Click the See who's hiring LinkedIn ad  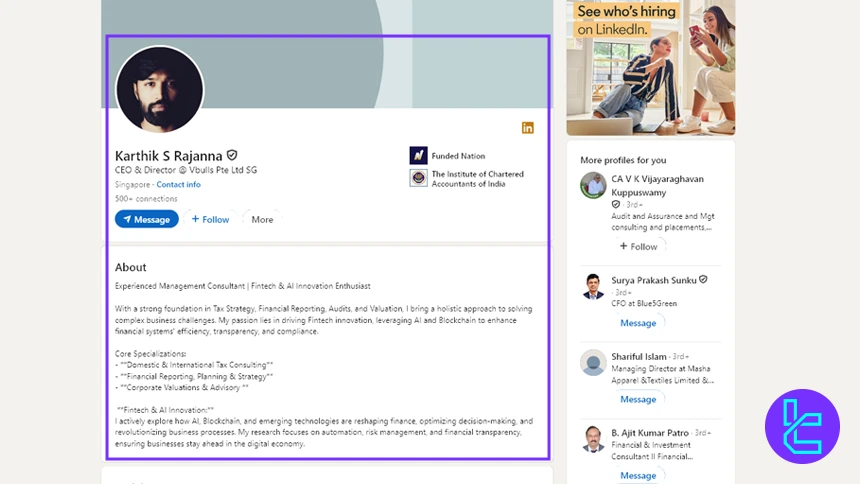tap(650, 66)
